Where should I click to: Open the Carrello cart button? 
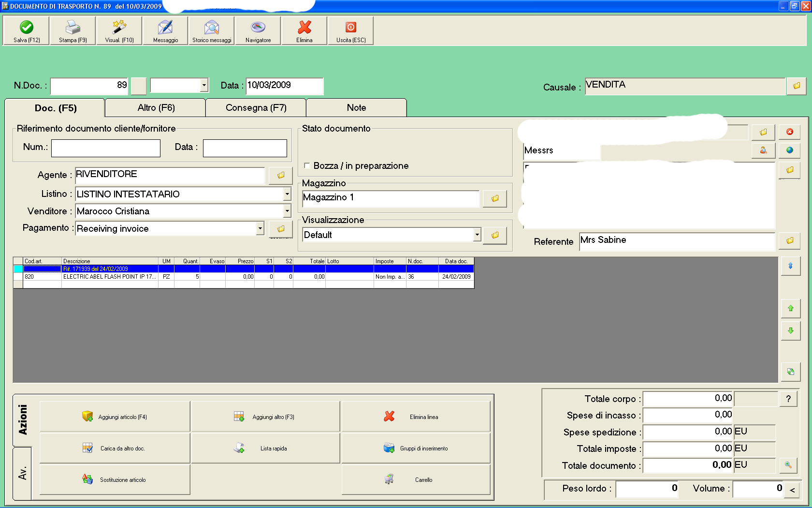click(416, 479)
